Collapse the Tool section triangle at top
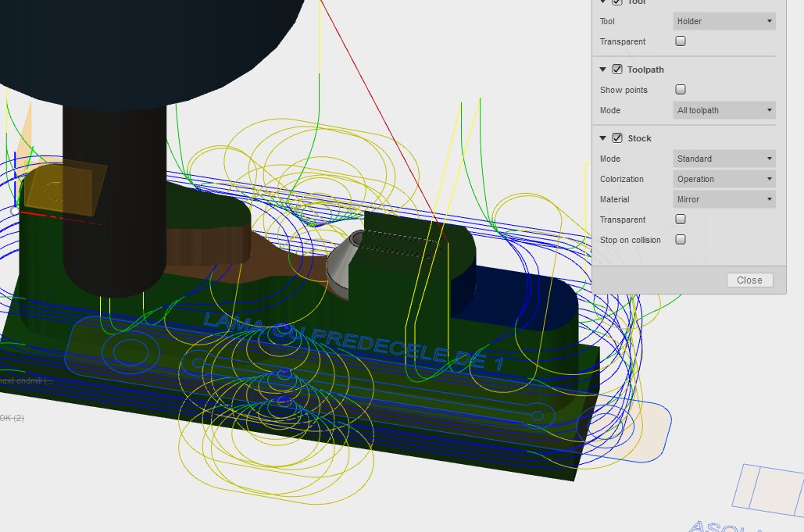 point(603,2)
